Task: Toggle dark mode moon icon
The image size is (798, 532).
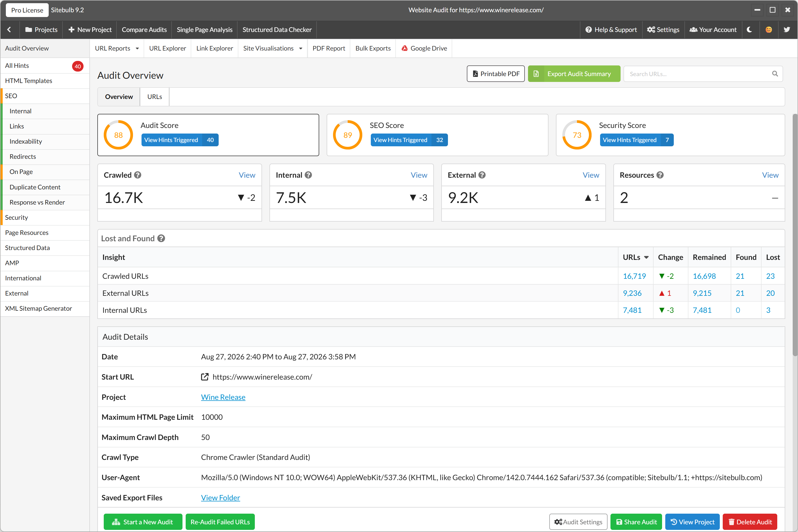Action: point(750,30)
